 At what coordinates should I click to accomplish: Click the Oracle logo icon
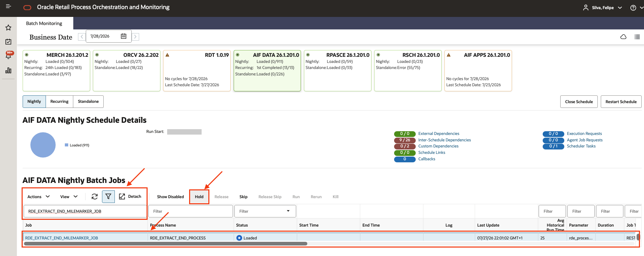pos(27,7)
